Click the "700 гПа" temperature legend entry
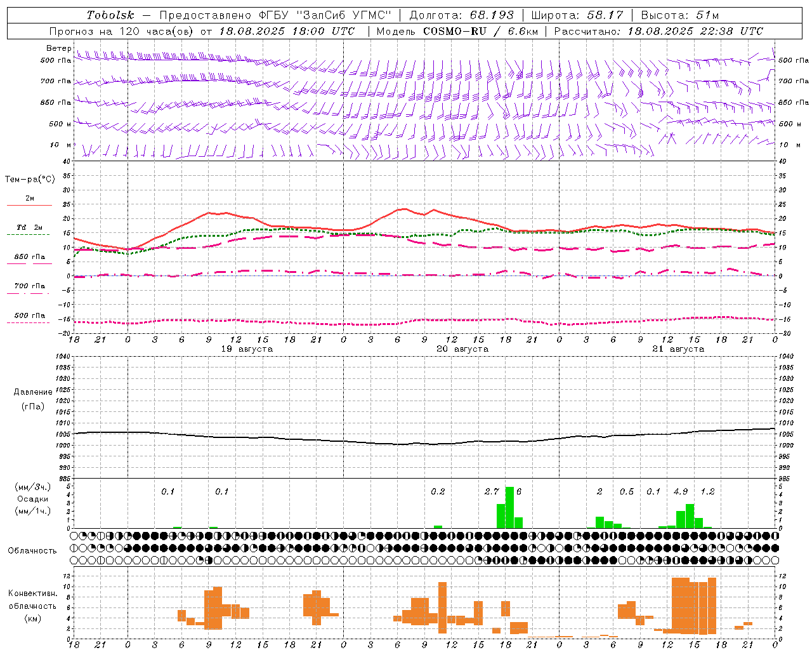 point(30,286)
